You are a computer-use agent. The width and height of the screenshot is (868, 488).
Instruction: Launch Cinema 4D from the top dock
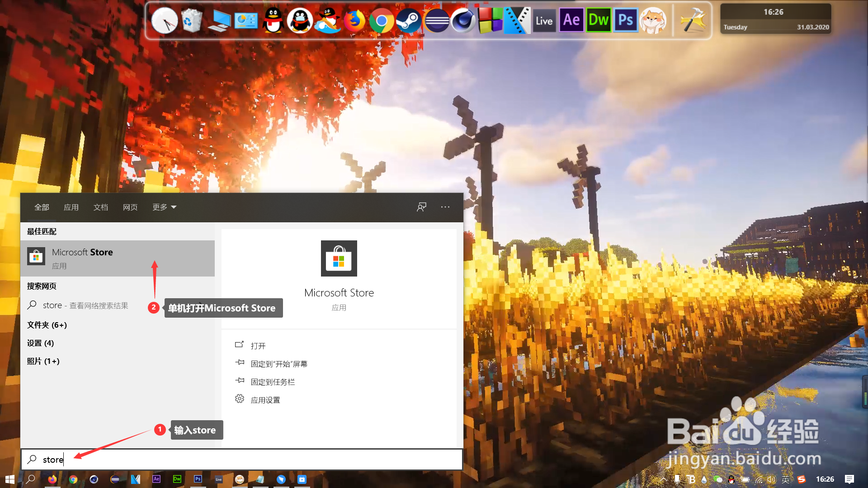(x=463, y=21)
